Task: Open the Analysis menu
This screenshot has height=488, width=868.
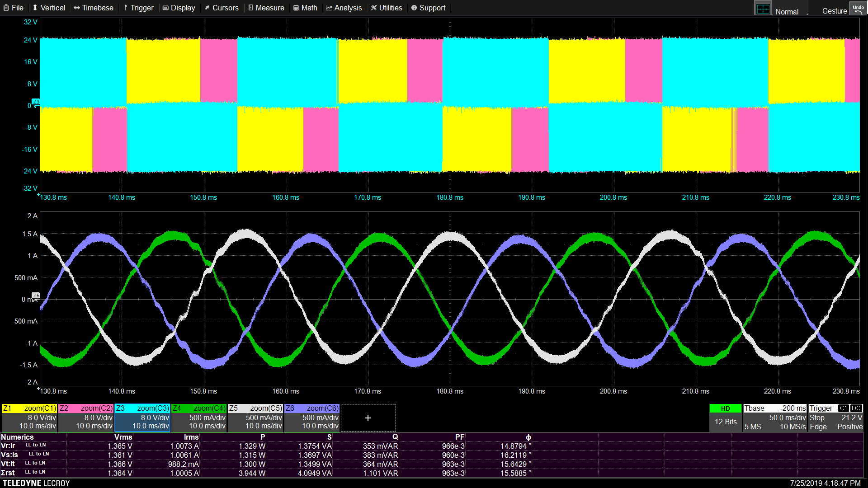Action: coord(344,8)
